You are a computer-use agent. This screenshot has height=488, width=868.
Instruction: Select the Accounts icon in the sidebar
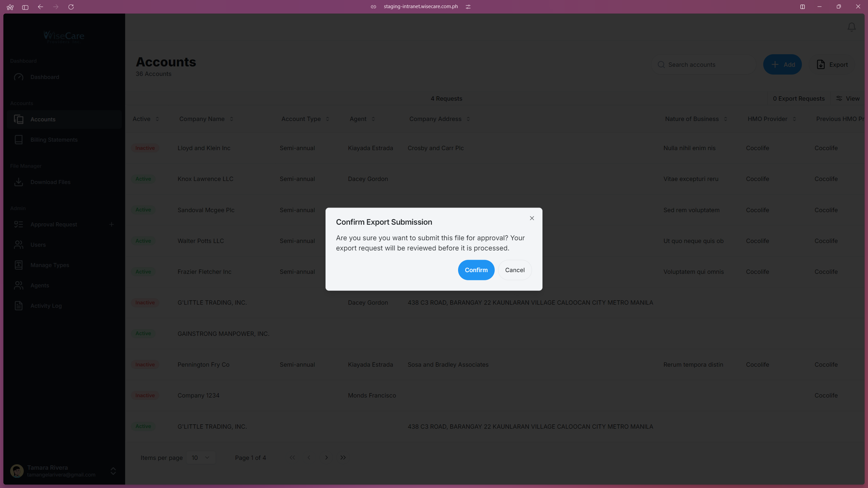point(19,119)
